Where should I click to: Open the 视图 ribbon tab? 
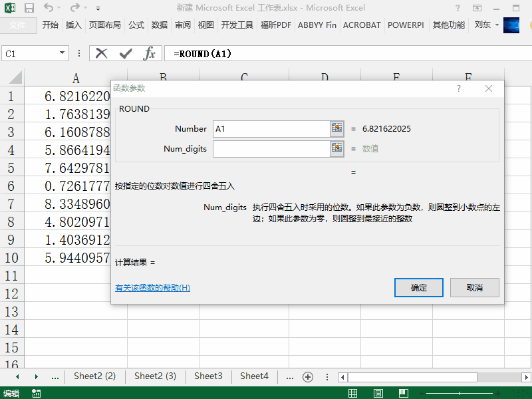[x=205, y=25]
